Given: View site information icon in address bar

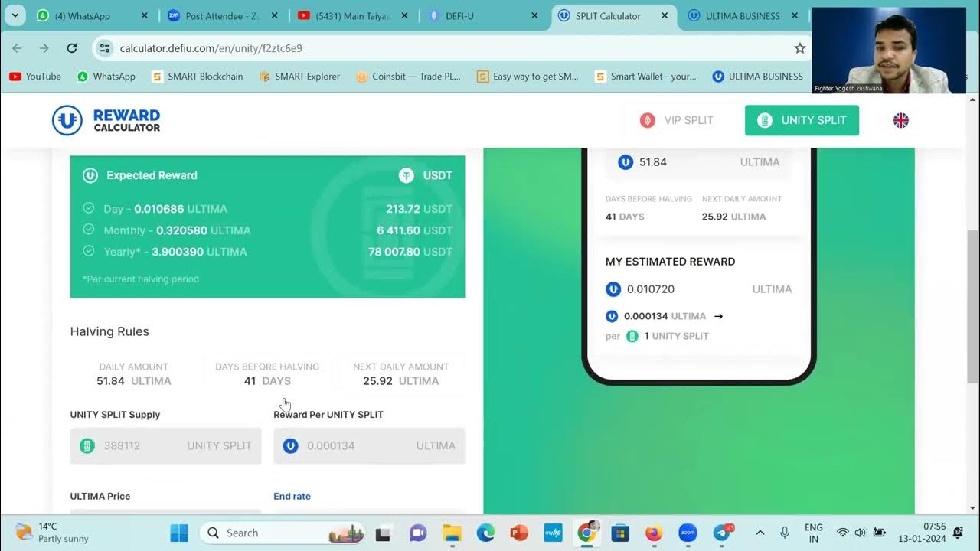Looking at the screenshot, I should tap(106, 48).
